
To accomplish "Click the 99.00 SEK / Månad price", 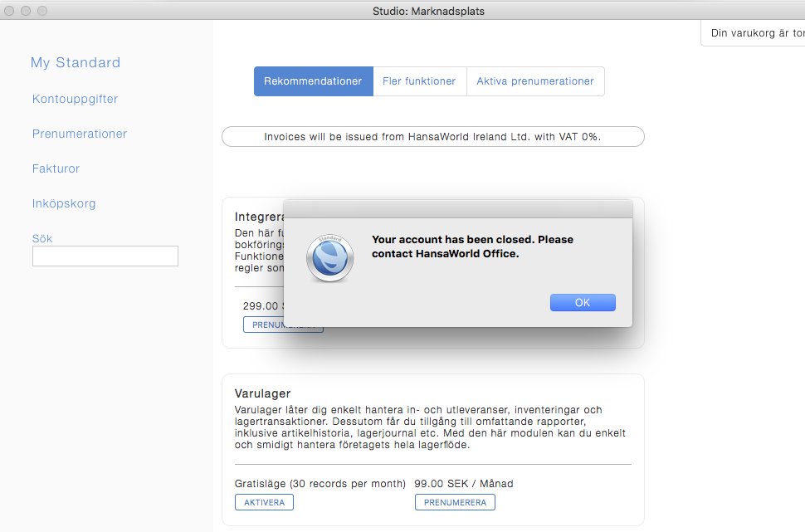I will click(464, 484).
